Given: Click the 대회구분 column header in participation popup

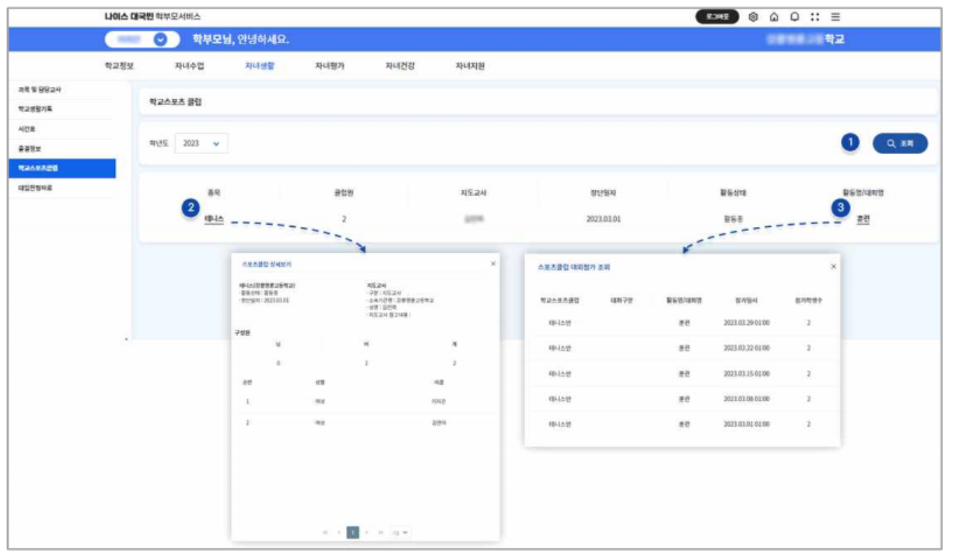Looking at the screenshot, I should [622, 299].
